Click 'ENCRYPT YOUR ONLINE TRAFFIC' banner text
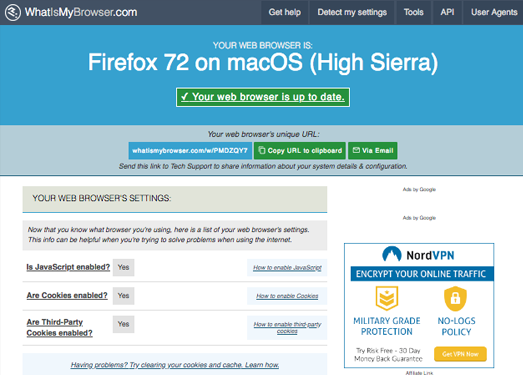The width and height of the screenshot is (523, 375). pos(421,274)
